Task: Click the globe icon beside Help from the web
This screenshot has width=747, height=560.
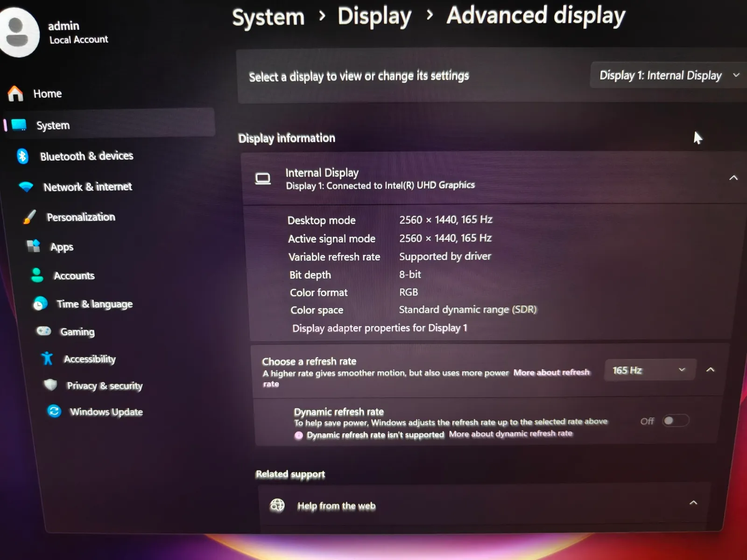Action: (x=277, y=505)
